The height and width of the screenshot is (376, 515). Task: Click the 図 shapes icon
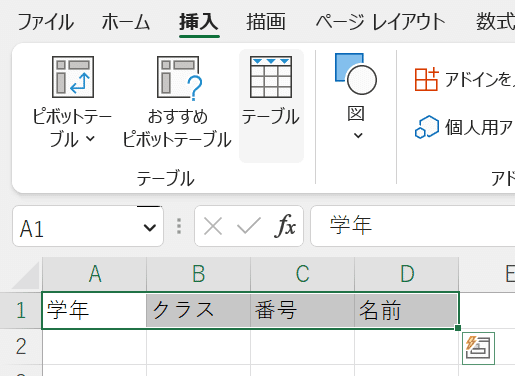coord(356,74)
